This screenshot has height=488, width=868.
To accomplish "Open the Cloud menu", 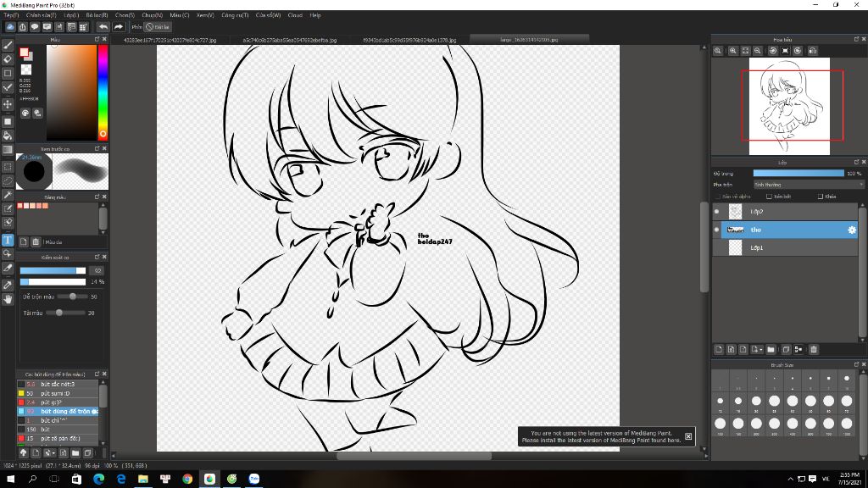I will point(295,15).
